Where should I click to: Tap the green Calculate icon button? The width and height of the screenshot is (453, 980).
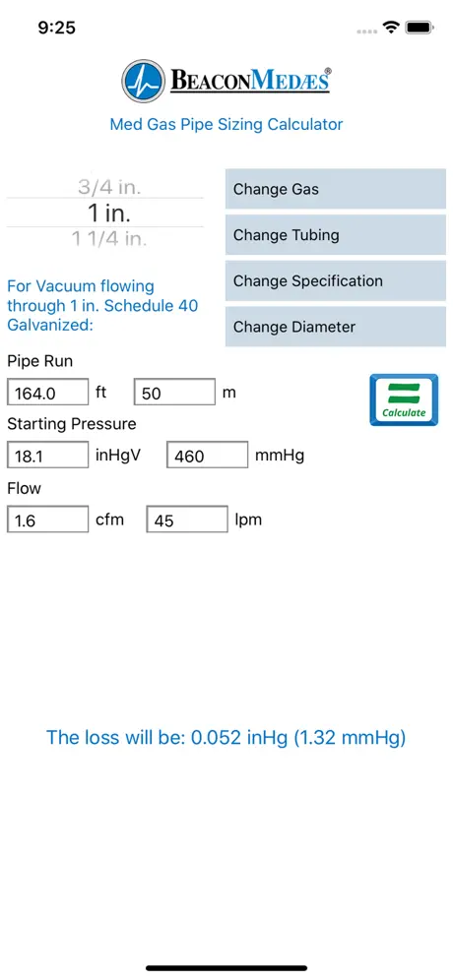coord(404,400)
